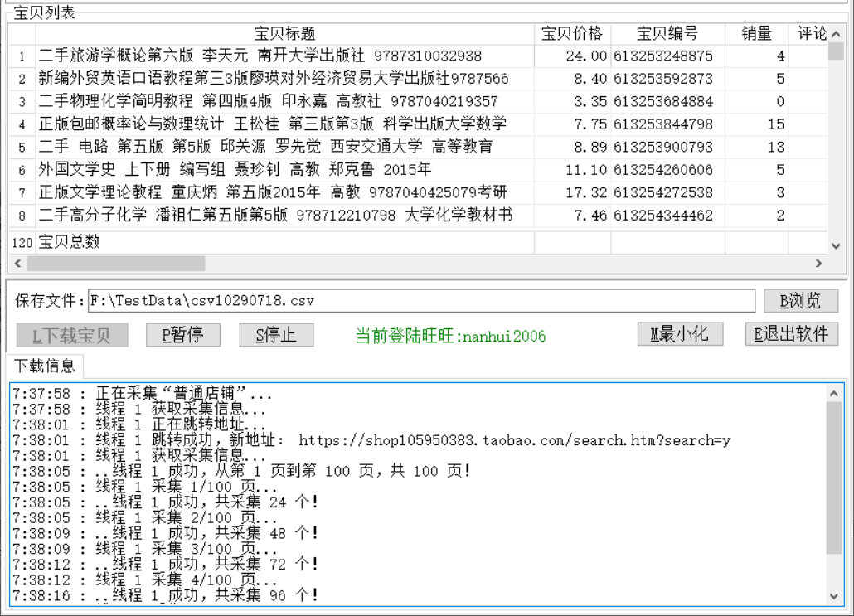This screenshot has width=854, height=616.
Task: Sort by 宝贝标题 column header
Action: pos(284,34)
